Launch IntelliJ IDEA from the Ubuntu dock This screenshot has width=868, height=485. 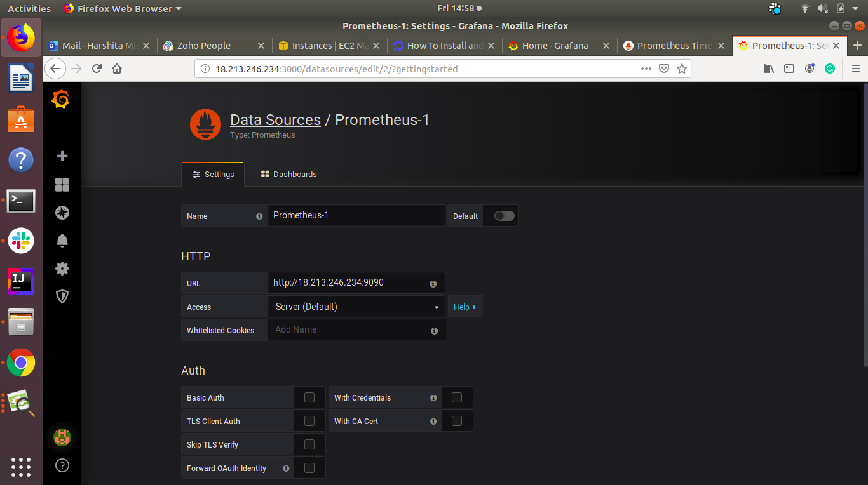pos(21,281)
